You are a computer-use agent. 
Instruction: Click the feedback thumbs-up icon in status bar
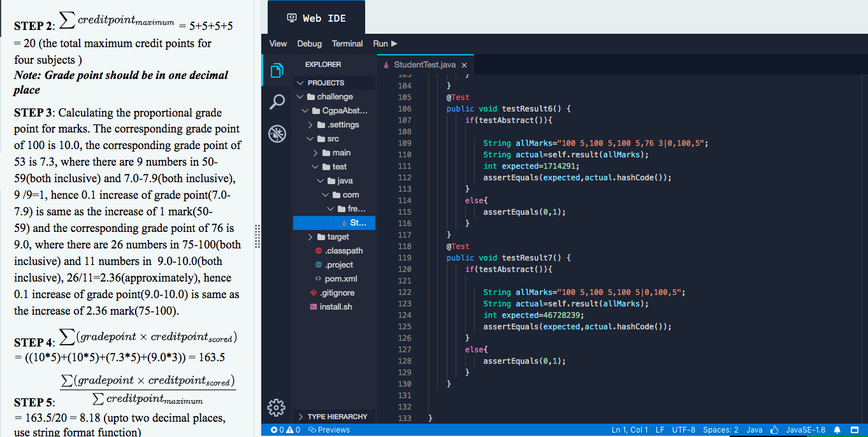pyautogui.click(x=774, y=429)
